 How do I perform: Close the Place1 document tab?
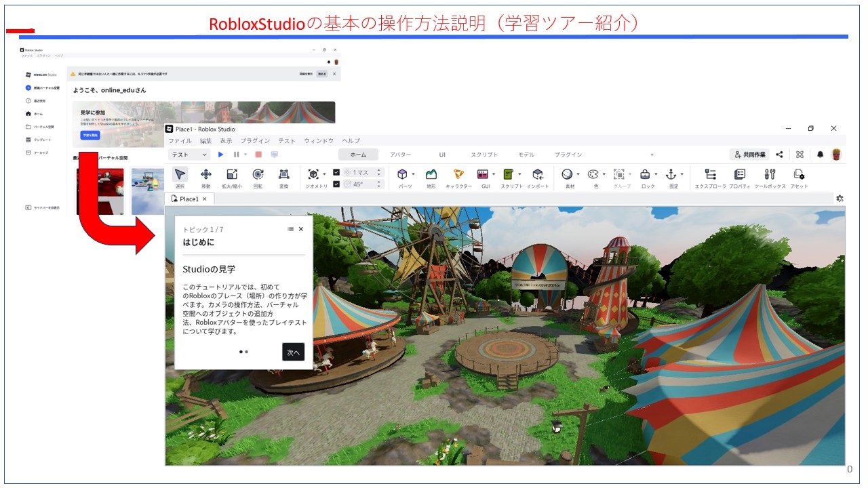204,199
